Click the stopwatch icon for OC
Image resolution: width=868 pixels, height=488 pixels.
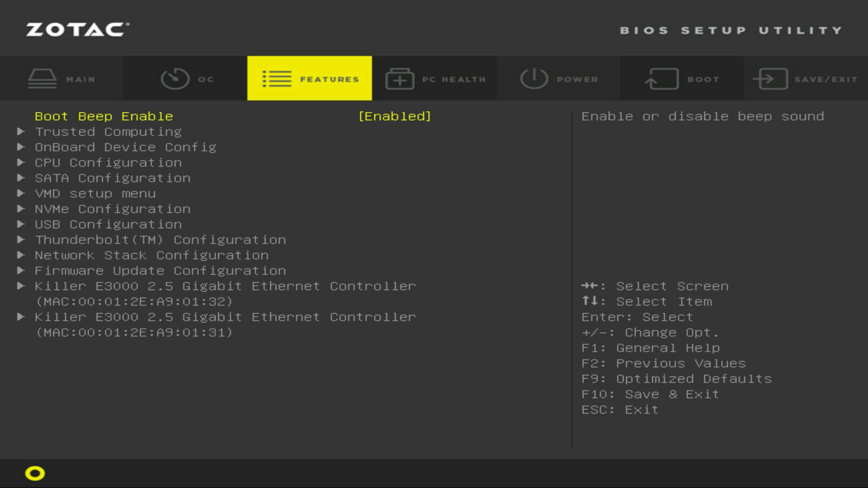click(175, 79)
